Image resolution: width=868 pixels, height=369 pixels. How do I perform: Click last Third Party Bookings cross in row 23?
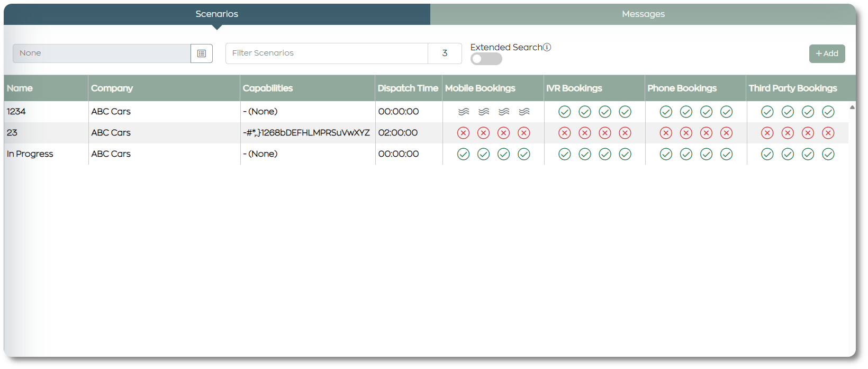click(x=828, y=133)
